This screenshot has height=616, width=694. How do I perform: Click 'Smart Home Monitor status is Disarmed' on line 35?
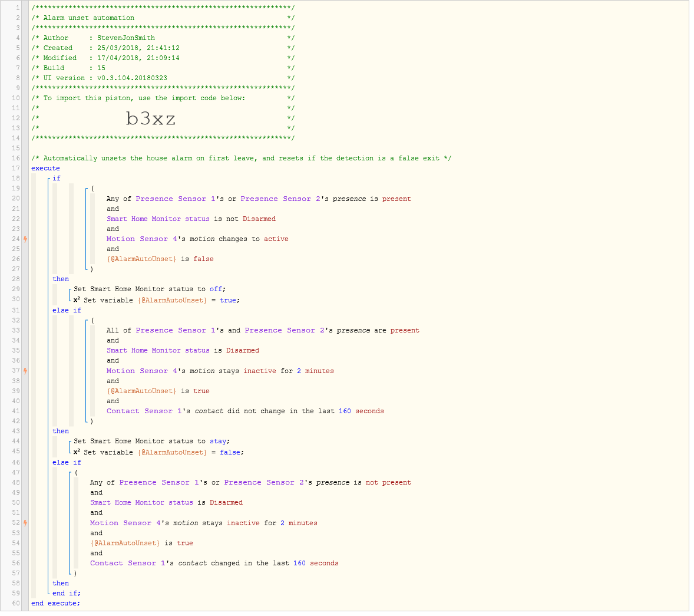(183, 352)
